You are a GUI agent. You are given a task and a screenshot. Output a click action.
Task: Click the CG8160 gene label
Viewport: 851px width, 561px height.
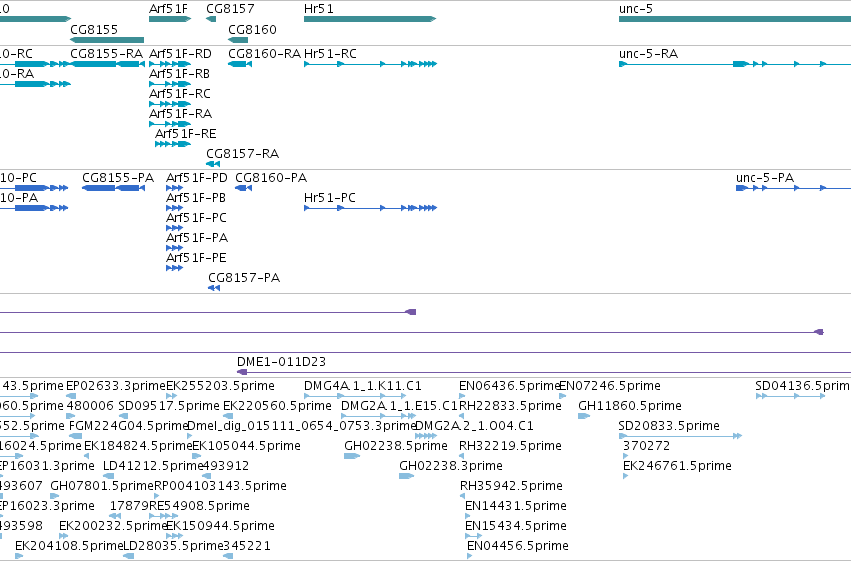click(252, 29)
